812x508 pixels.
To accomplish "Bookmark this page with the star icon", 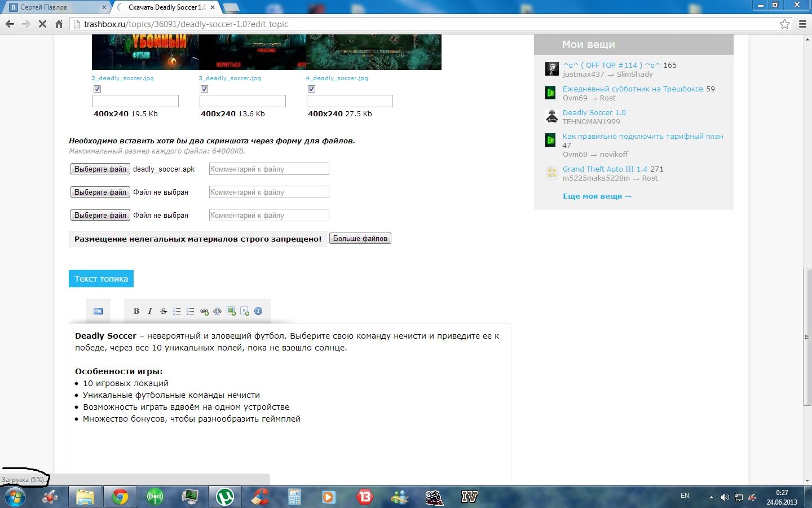I will click(x=784, y=24).
